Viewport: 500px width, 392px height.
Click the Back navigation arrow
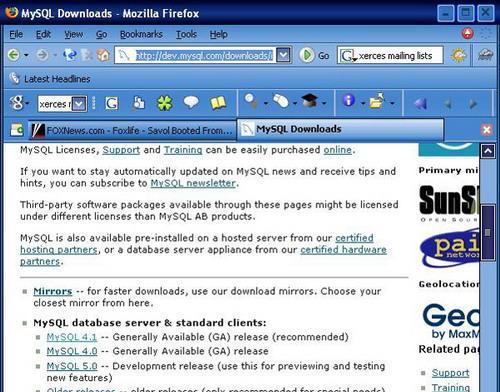point(13,55)
